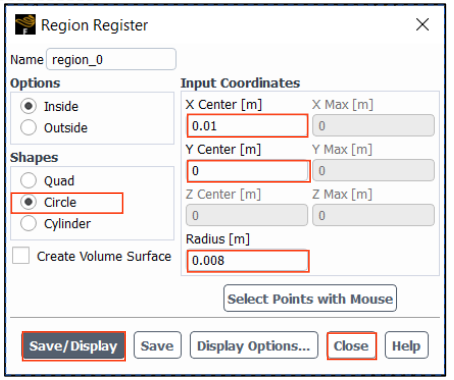Image resolution: width=454 pixels, height=380 pixels.
Task: Click the Name field containing region_0
Action: coord(111,59)
